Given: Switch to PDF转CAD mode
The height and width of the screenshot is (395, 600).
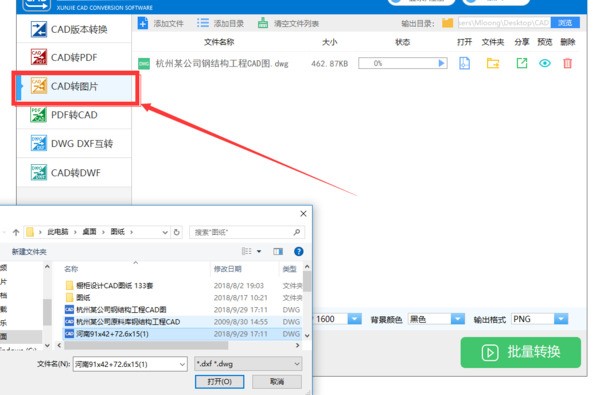Looking at the screenshot, I should (x=75, y=115).
